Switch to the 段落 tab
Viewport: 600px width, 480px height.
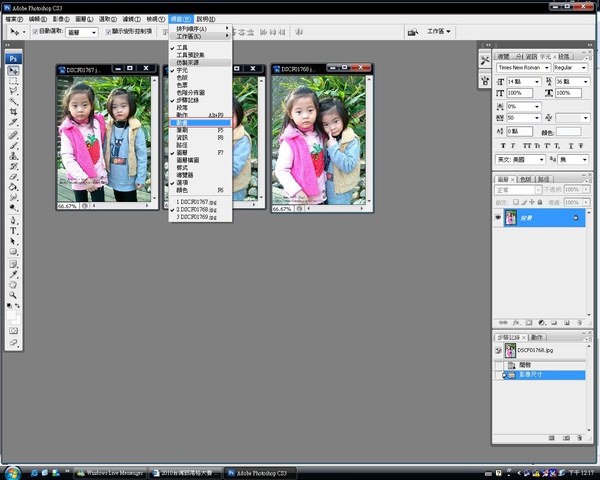pos(563,57)
